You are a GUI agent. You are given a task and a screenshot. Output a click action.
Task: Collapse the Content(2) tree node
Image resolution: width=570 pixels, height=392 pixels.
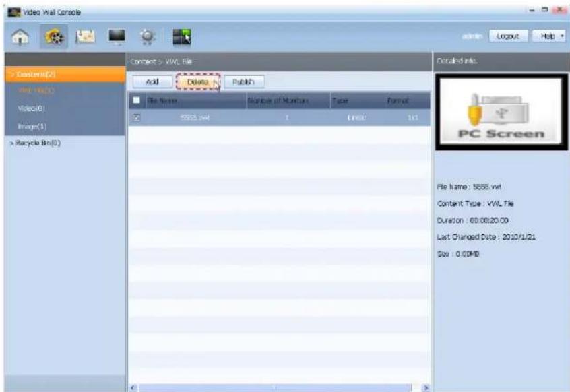[x=12, y=74]
